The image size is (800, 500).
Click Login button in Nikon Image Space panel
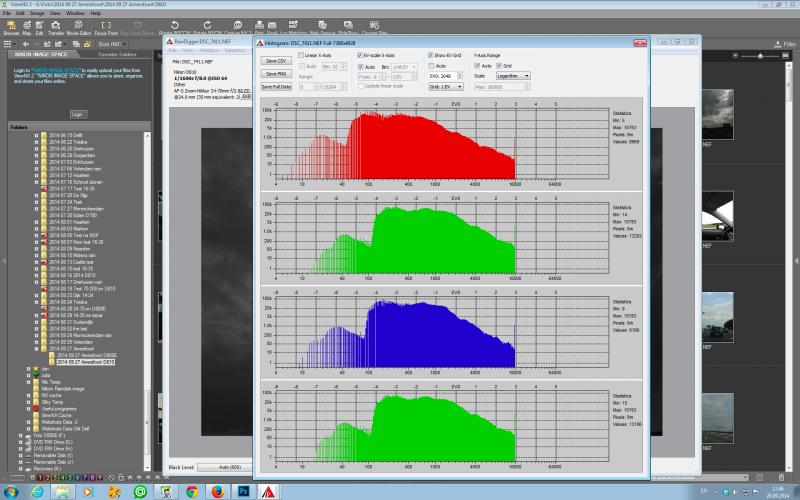(78, 115)
